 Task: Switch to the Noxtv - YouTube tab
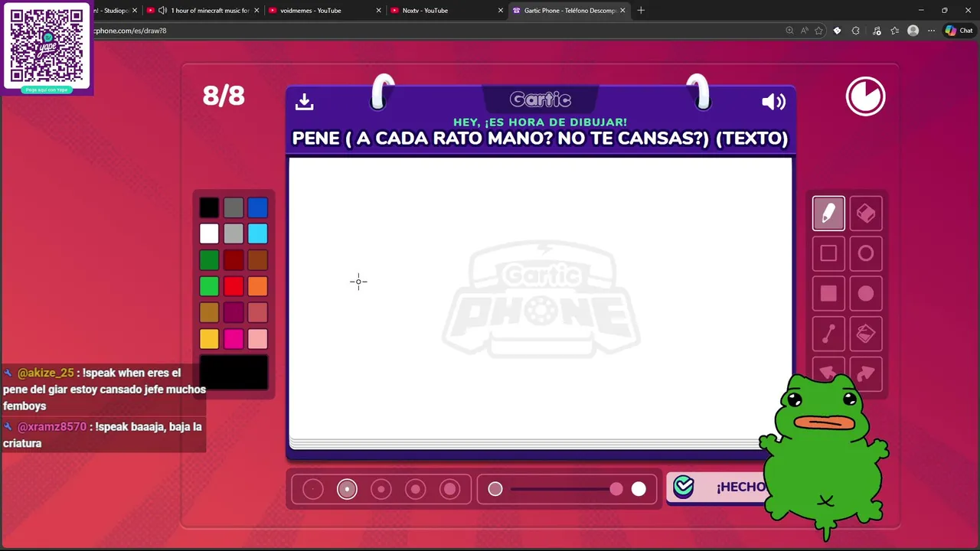(x=446, y=11)
